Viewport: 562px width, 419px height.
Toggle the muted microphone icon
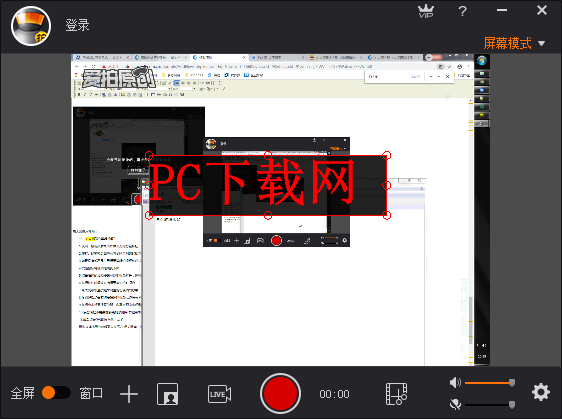coord(455,405)
